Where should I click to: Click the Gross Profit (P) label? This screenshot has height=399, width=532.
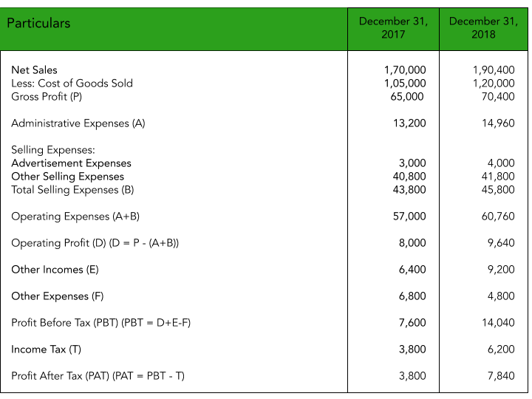tap(47, 97)
